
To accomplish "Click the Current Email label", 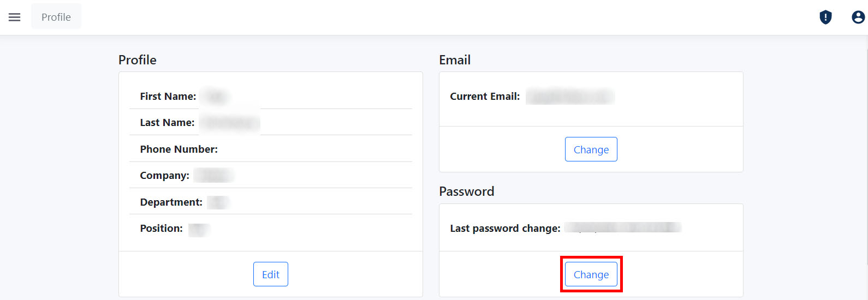I will point(485,96).
